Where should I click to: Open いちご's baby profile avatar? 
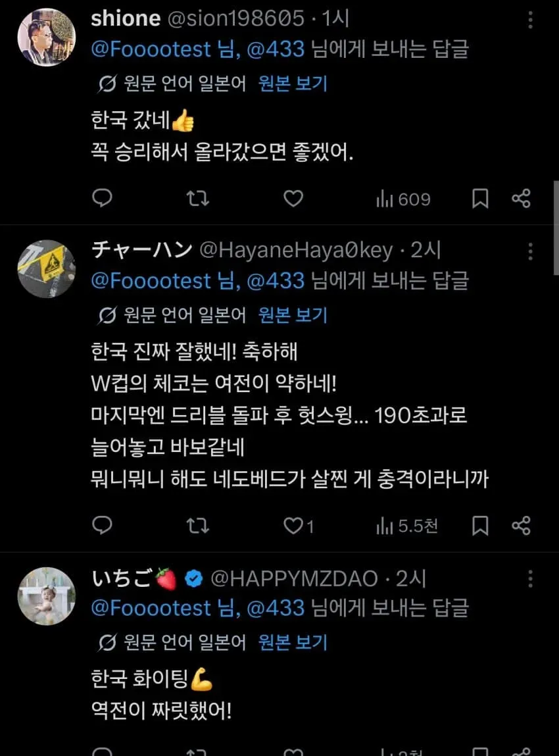tap(47, 596)
